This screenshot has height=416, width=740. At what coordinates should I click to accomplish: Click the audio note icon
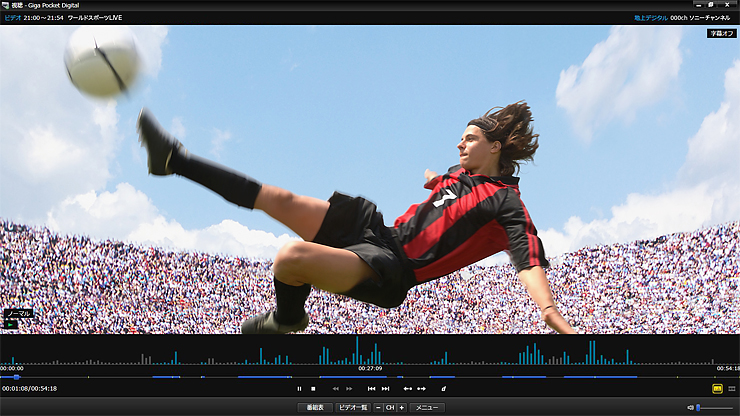(443, 388)
